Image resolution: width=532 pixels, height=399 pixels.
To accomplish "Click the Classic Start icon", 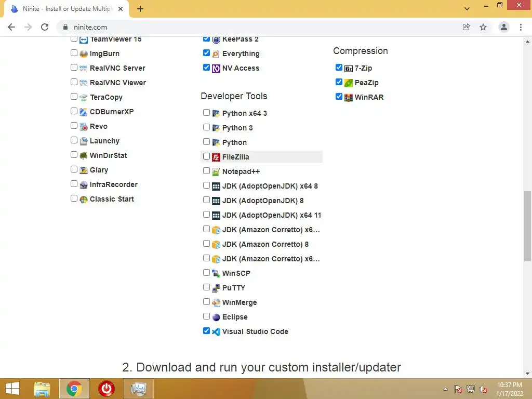I will 84,199.
